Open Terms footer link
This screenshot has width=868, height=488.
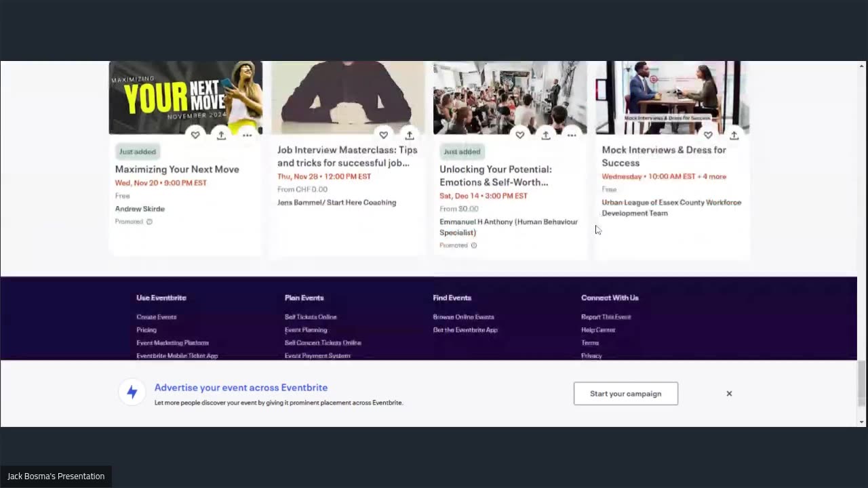(590, 343)
